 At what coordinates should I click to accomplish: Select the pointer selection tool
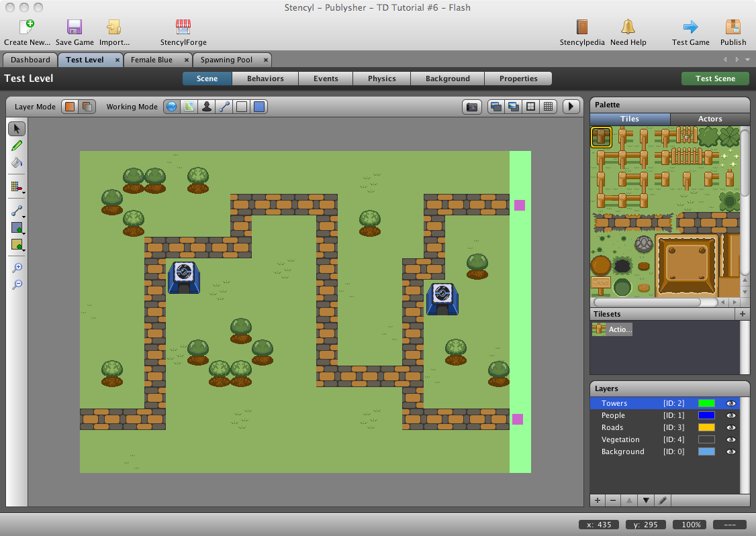point(17,129)
